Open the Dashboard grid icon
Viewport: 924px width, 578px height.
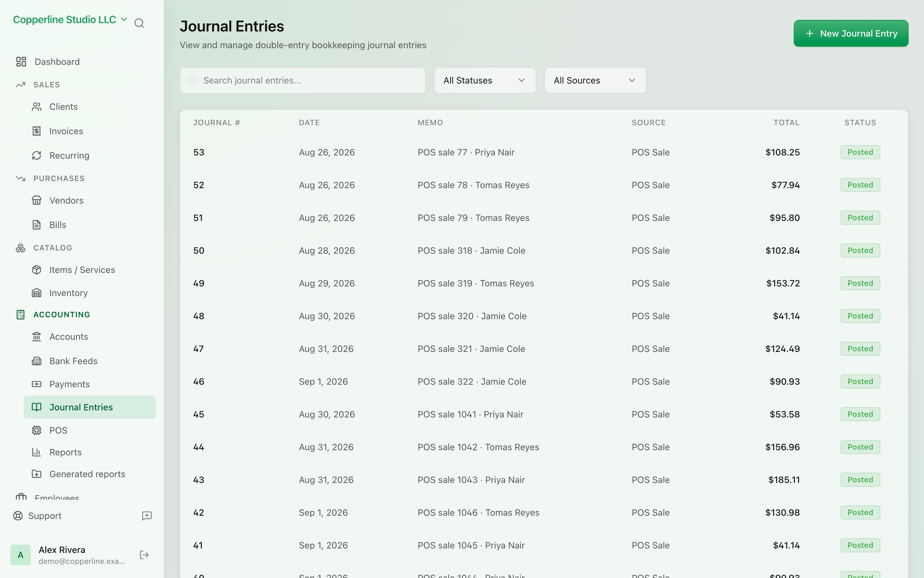point(21,62)
